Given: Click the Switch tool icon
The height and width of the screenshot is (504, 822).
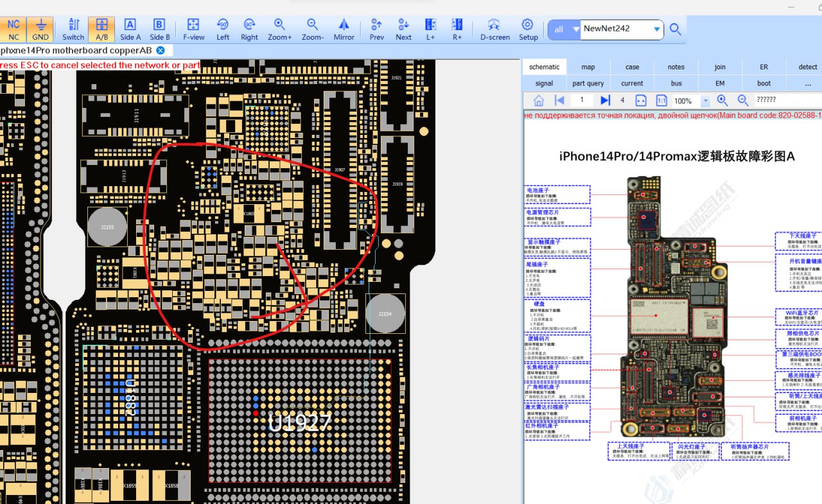Looking at the screenshot, I should (73, 30).
